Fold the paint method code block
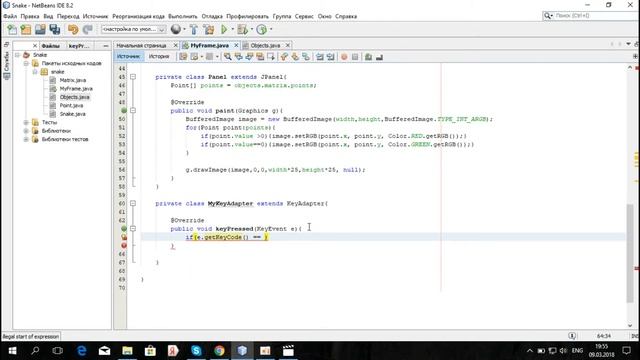The width and height of the screenshot is (640, 360). click(133, 111)
